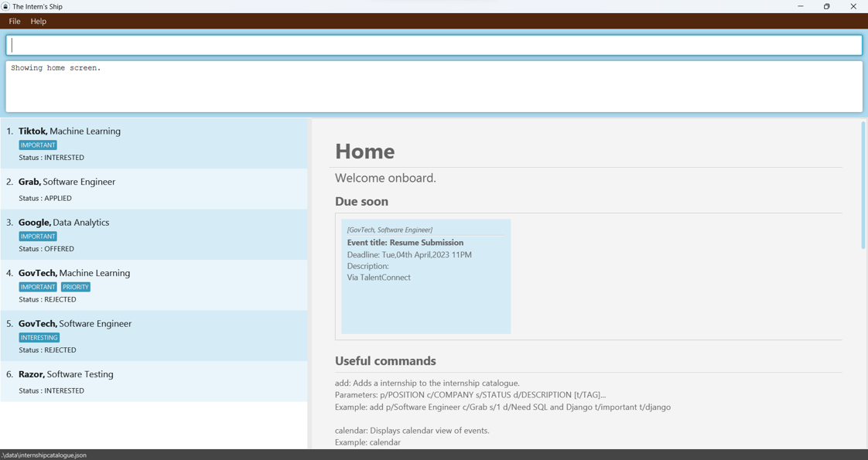Click the 'Status : APPLIED' text for Grab
868x460 pixels.
coord(46,198)
